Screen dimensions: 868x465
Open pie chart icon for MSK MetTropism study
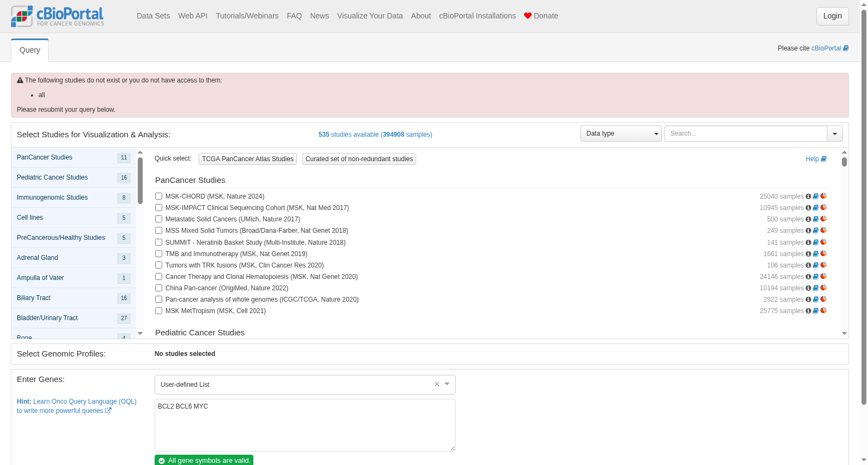point(824,310)
